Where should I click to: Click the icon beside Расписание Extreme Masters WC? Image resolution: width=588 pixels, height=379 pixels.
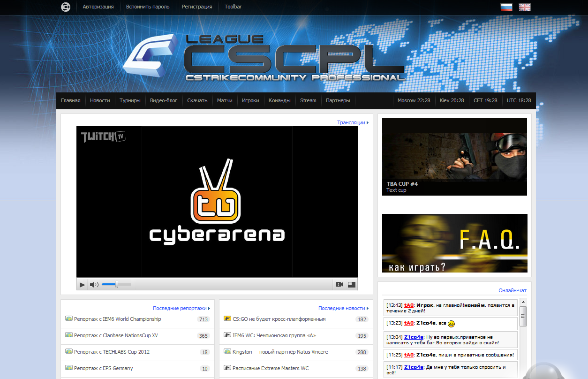pyautogui.click(x=227, y=368)
